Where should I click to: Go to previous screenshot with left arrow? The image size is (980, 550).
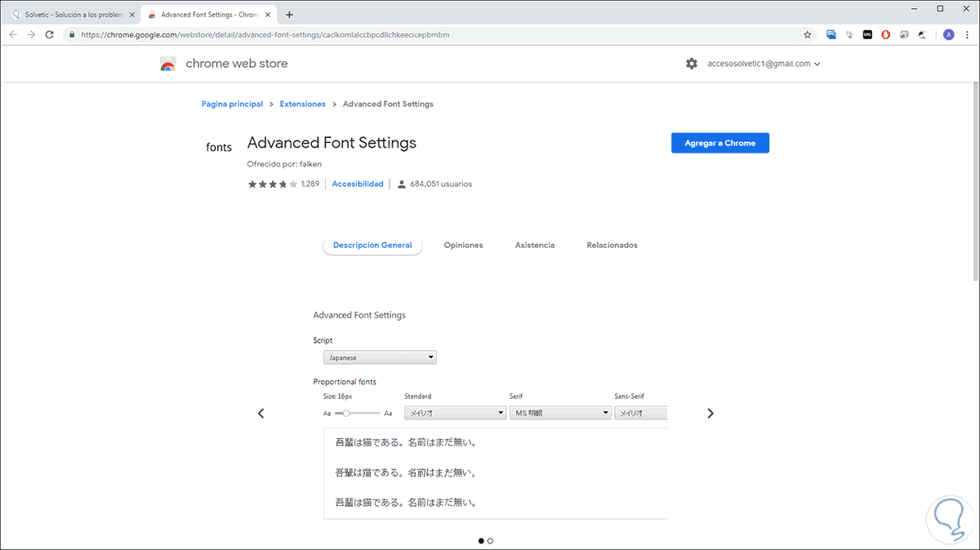(261, 413)
